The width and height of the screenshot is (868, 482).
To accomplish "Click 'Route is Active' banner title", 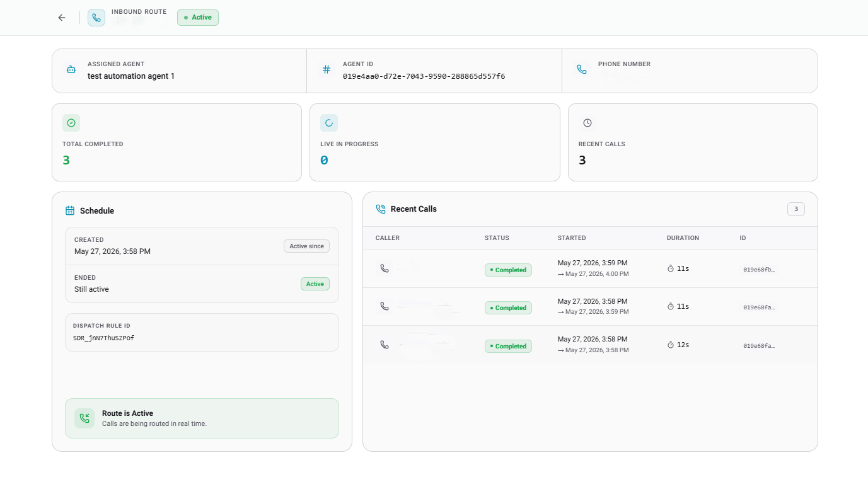I will tap(127, 413).
